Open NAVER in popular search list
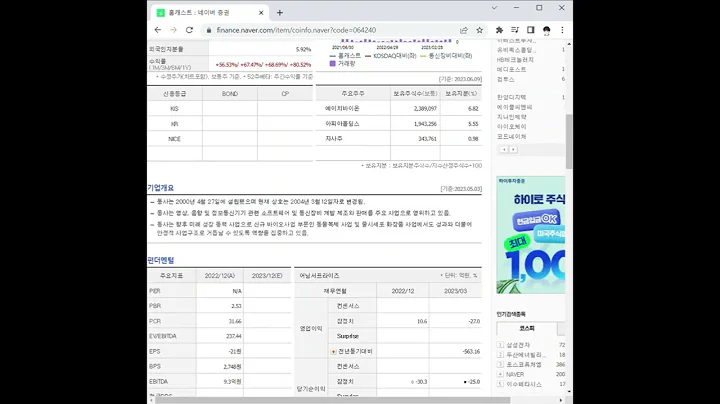 [515, 374]
